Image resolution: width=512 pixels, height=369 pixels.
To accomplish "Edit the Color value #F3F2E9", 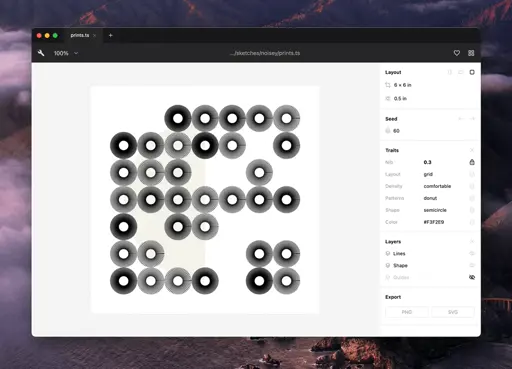I will 434,222.
